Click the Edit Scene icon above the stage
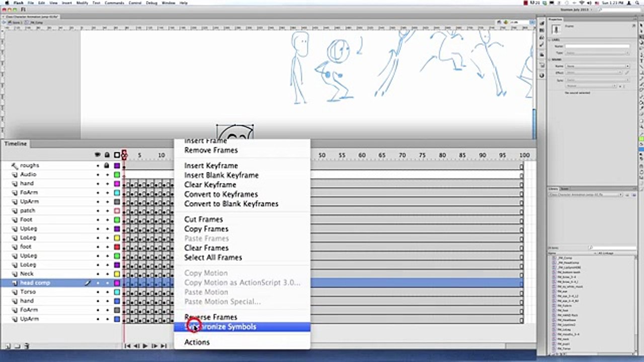 (x=500, y=23)
